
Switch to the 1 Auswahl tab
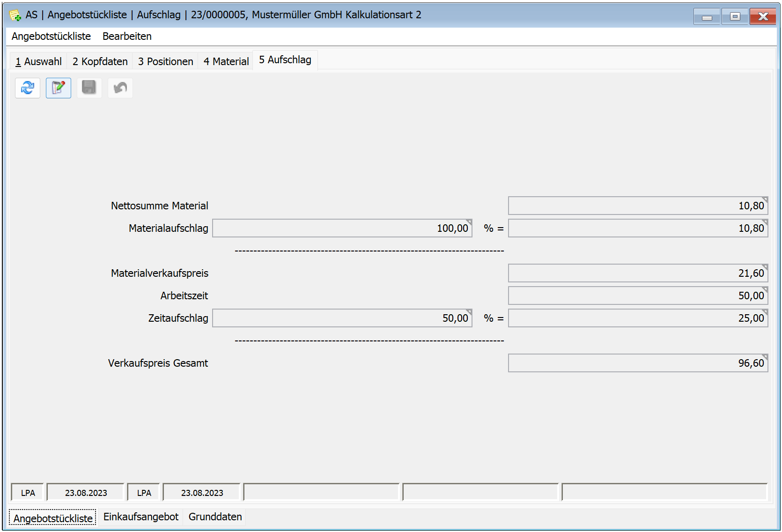point(38,61)
